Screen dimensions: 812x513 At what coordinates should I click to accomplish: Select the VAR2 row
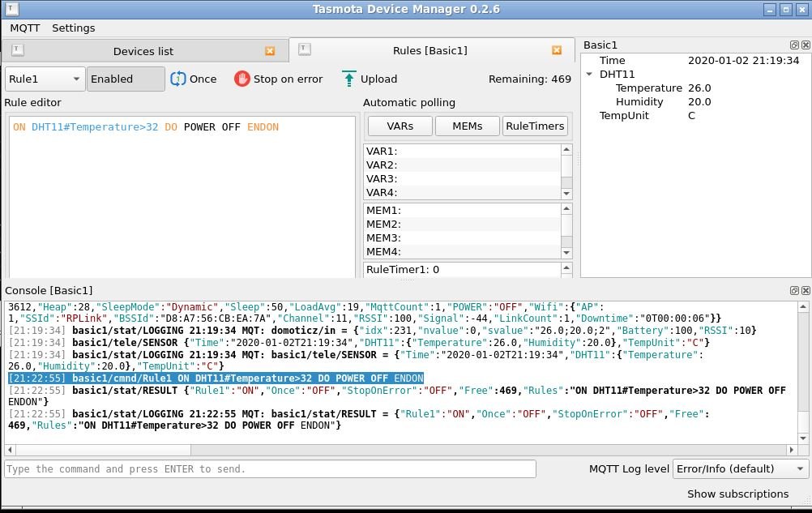click(x=463, y=165)
